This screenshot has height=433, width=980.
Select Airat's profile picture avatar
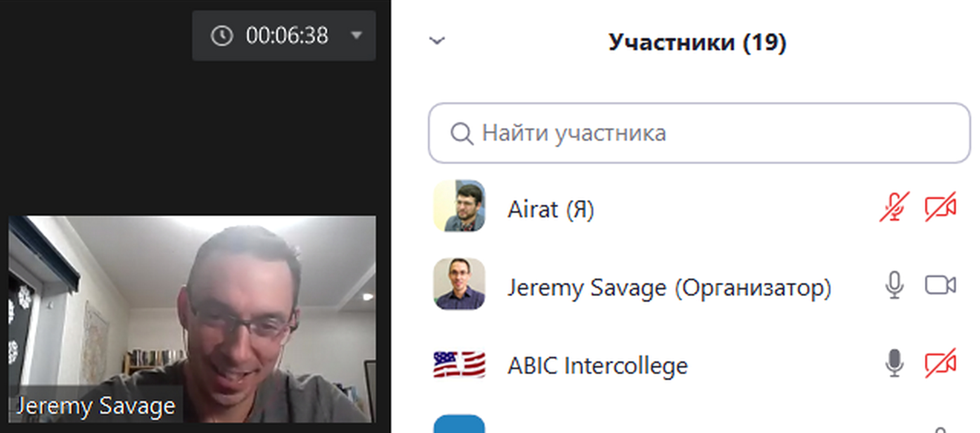click(459, 206)
